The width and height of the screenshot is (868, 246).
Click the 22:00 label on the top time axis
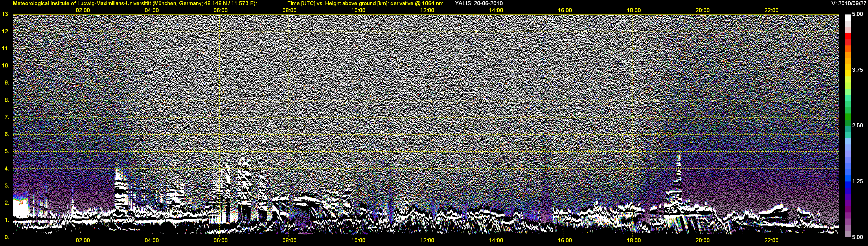(771, 10)
